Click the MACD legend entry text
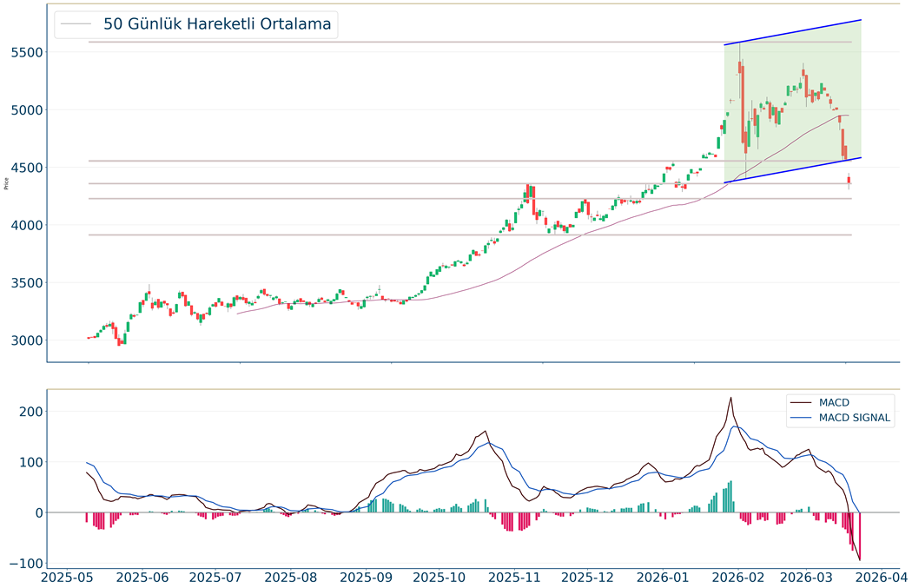912x588 pixels. coord(834,402)
